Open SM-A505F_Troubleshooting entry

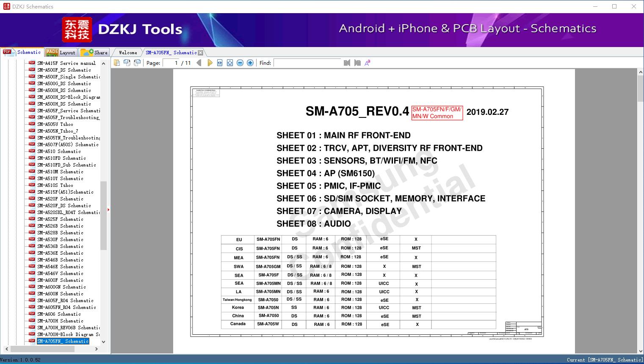click(69, 117)
